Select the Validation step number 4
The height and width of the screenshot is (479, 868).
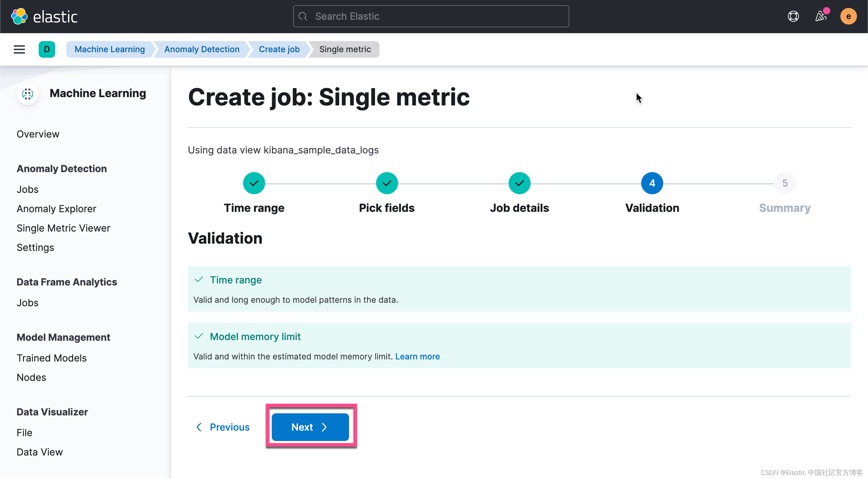pos(652,183)
